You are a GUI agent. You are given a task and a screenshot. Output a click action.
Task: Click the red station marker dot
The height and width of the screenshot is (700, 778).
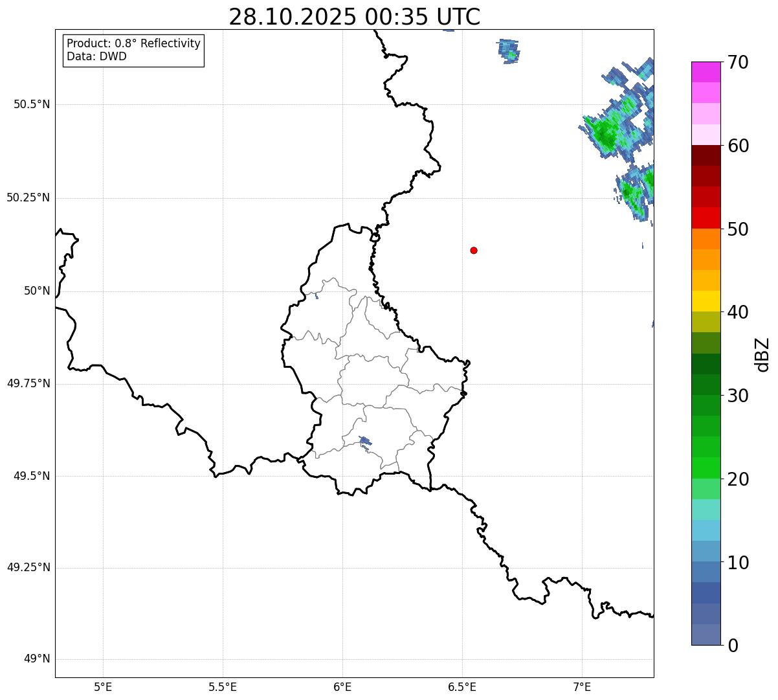pyautogui.click(x=474, y=250)
